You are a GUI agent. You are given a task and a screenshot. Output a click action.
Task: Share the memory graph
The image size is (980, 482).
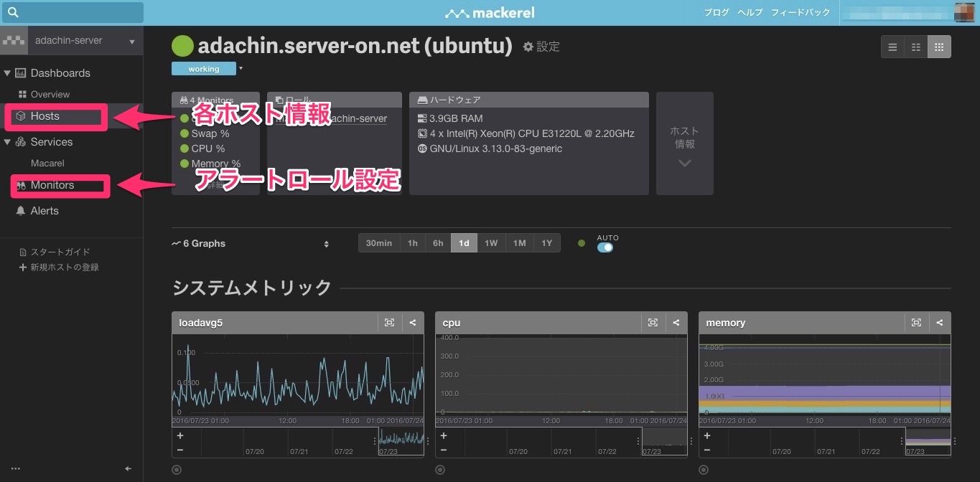point(940,323)
